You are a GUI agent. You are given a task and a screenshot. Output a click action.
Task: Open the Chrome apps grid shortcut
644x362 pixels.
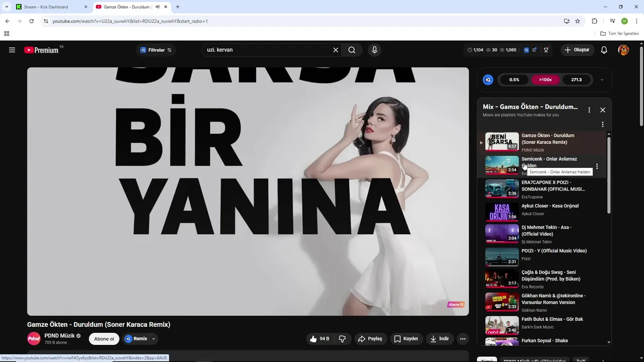pos(7,34)
